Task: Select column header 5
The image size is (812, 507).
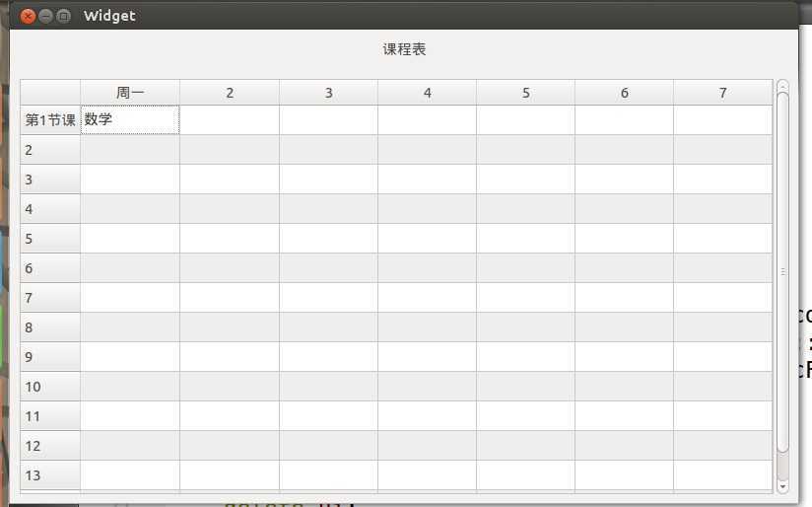Action: (x=525, y=93)
